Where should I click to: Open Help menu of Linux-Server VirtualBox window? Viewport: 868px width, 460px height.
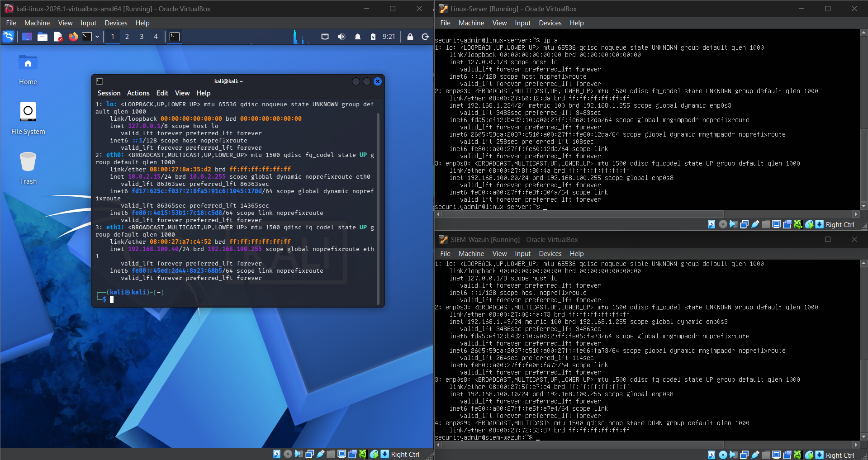[577, 23]
